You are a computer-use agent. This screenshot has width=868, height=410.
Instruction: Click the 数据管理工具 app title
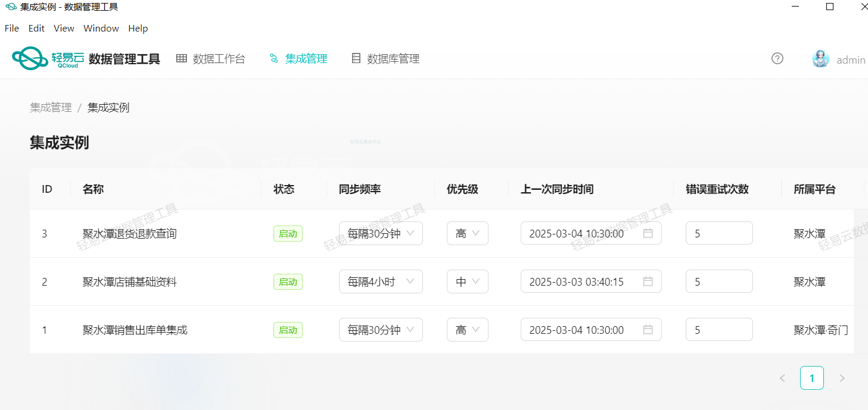pyautogui.click(x=125, y=59)
